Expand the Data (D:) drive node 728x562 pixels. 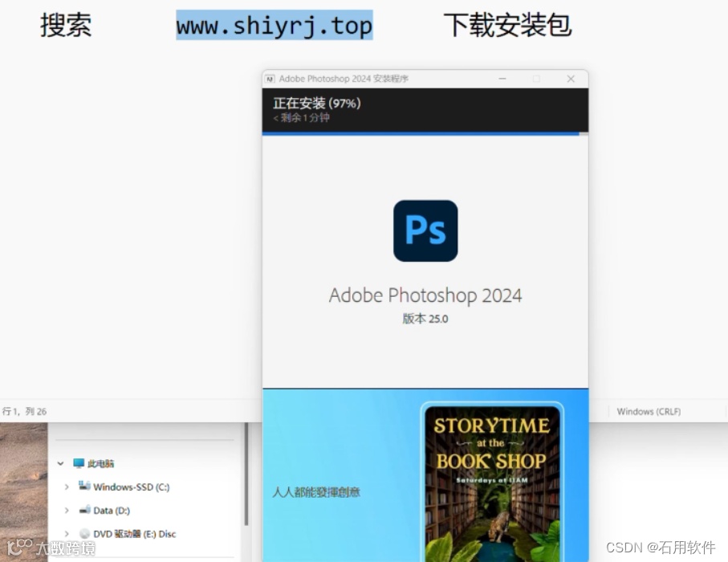67,511
